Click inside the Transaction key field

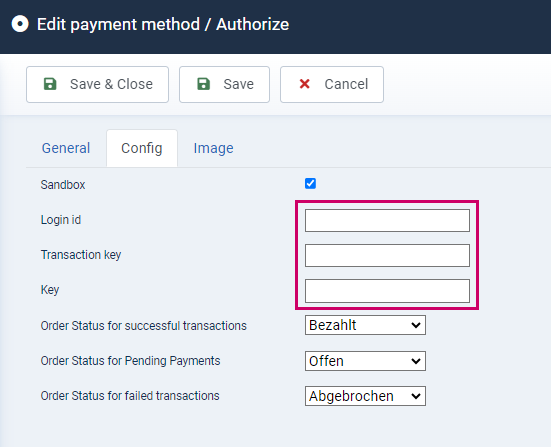(x=387, y=255)
